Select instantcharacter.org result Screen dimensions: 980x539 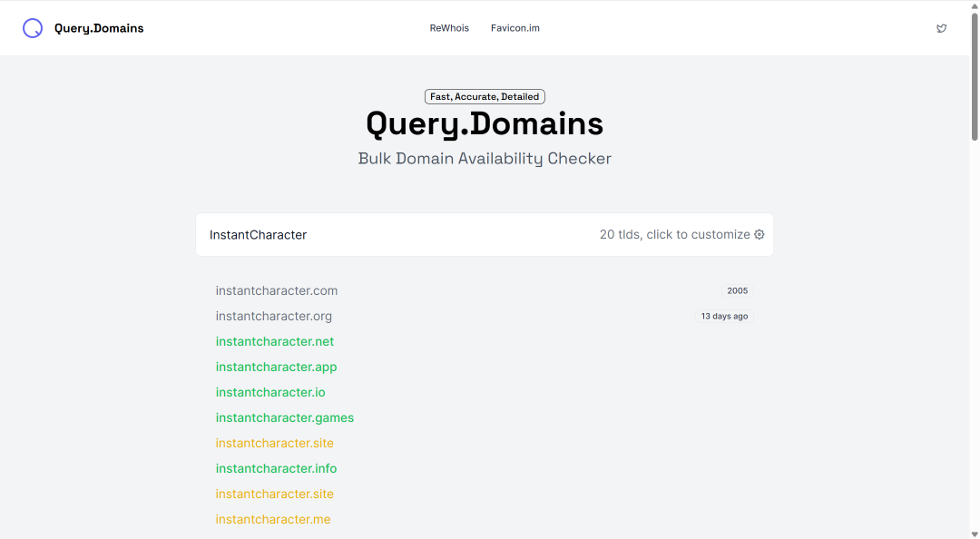click(274, 317)
